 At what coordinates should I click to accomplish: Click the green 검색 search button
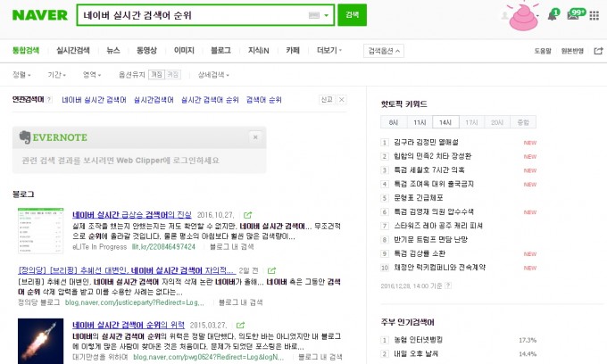click(352, 15)
